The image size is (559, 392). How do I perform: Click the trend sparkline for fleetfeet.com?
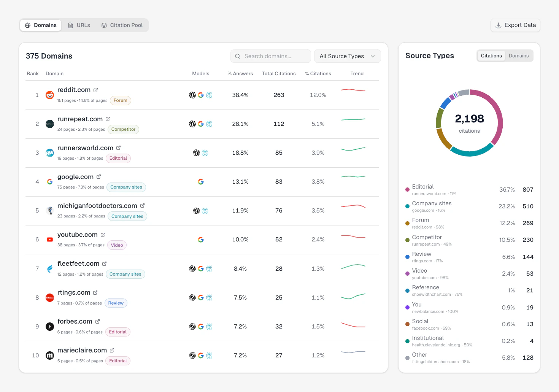(x=353, y=266)
